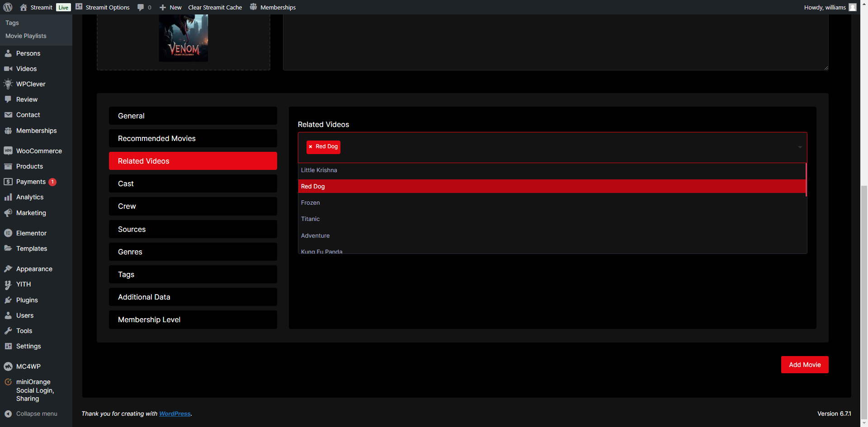Click the miniOrange logo icon
The width and height of the screenshot is (868, 427).
click(x=8, y=382)
